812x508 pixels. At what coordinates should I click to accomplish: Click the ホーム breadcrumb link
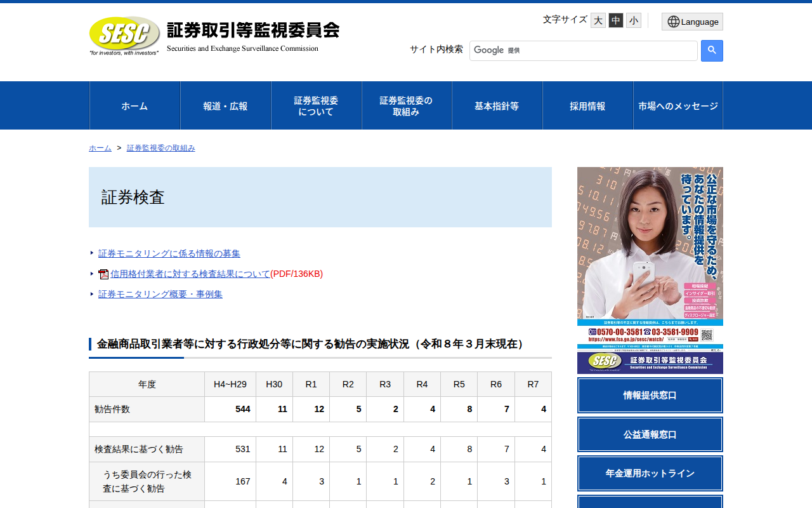(100, 148)
